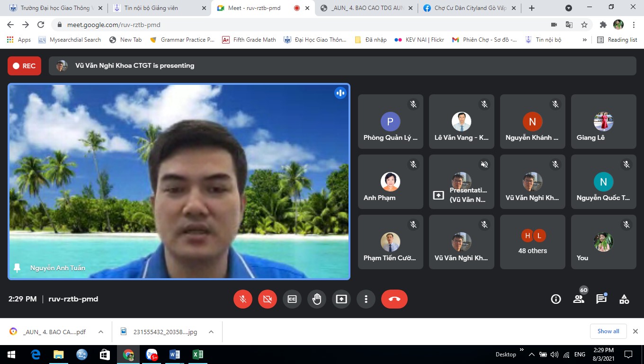The image size is (644, 364).
Task: Expand options for _AUN_ 4. BAO CA pdf download
Action: click(101, 332)
